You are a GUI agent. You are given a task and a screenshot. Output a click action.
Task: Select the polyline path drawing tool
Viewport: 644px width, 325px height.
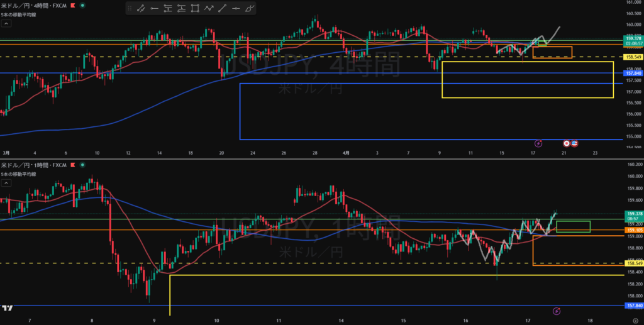click(209, 9)
